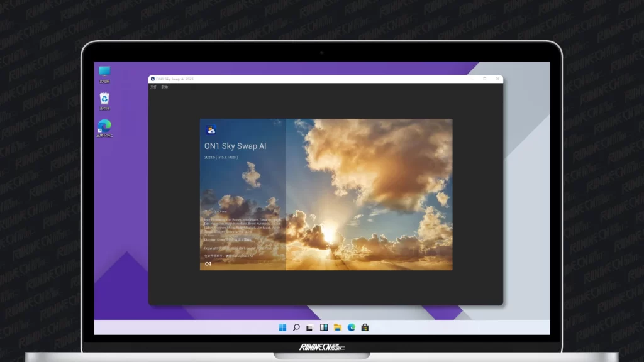Image resolution: width=644 pixels, height=362 pixels.
Task: Click the ON1 logo at splash bottom-left
Action: [x=208, y=265]
